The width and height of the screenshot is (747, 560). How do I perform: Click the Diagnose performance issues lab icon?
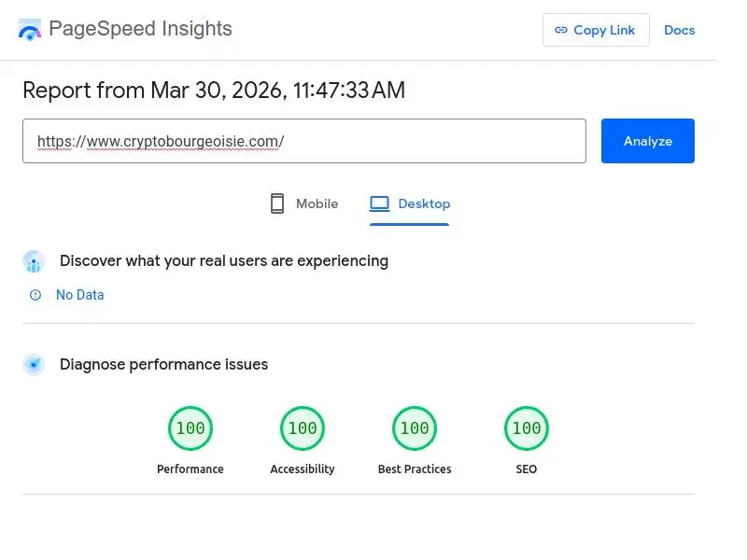pos(34,364)
